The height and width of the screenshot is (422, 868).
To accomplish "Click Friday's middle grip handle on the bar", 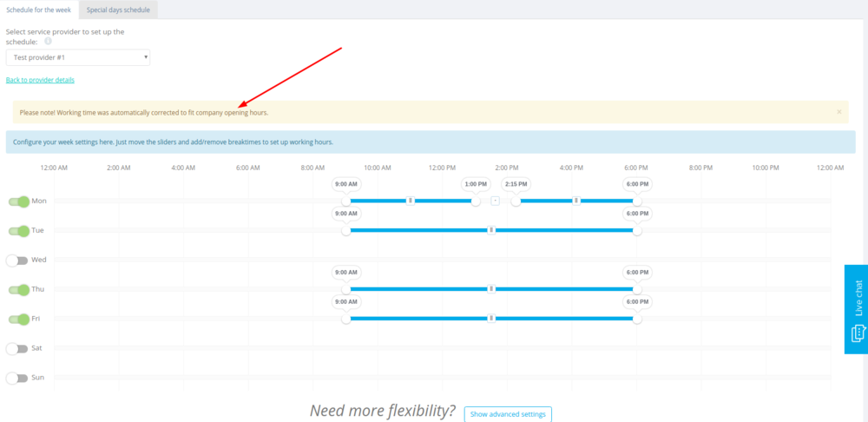I will pyautogui.click(x=491, y=319).
